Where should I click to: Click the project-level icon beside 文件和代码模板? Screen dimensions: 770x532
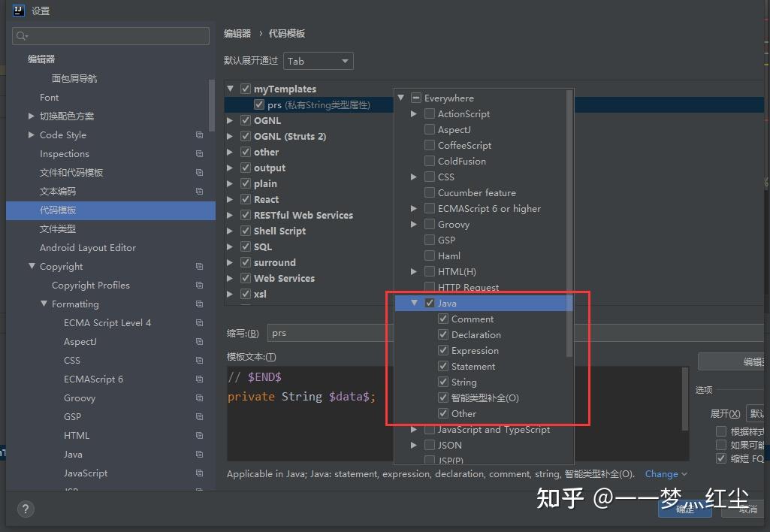pyautogui.click(x=199, y=172)
